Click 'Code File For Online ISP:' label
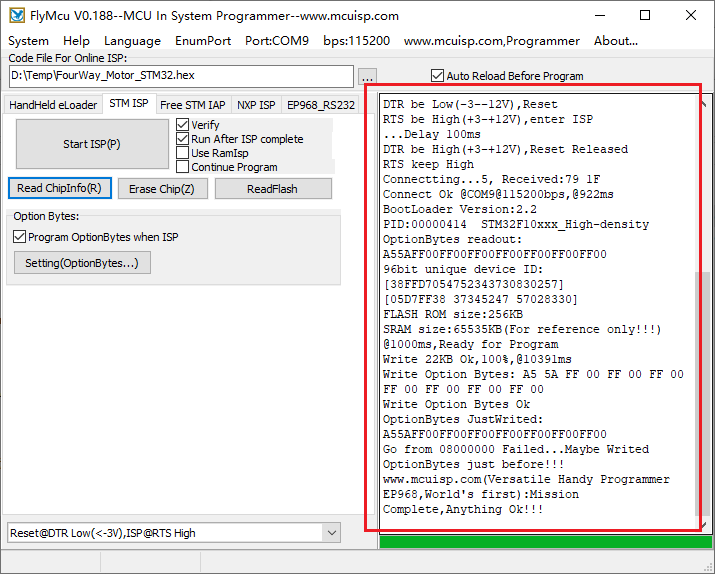715x574 pixels. [67, 58]
